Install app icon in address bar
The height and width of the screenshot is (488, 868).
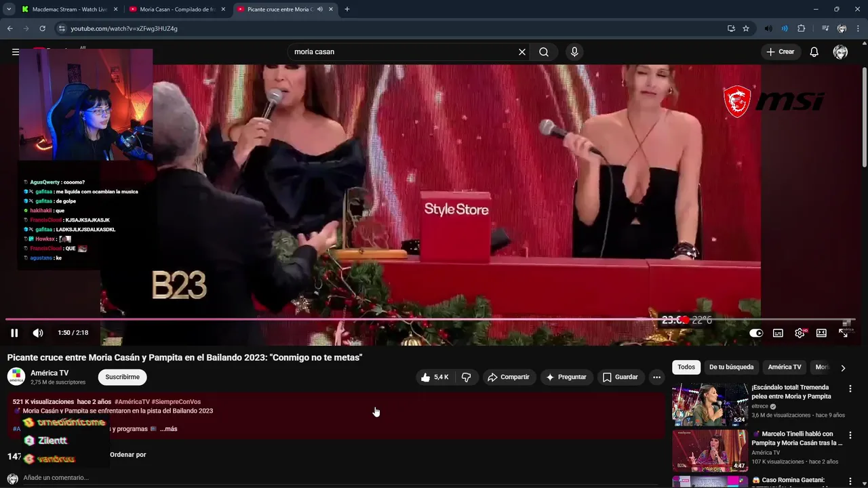click(x=731, y=28)
